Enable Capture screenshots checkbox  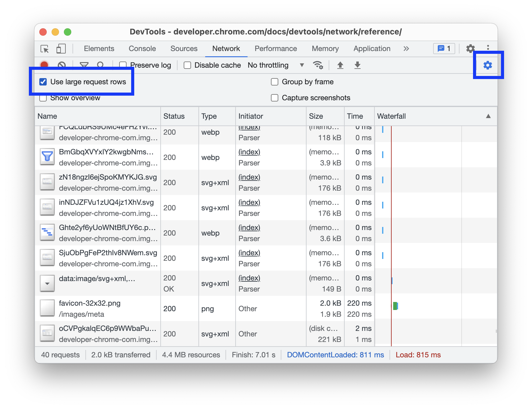click(x=275, y=98)
